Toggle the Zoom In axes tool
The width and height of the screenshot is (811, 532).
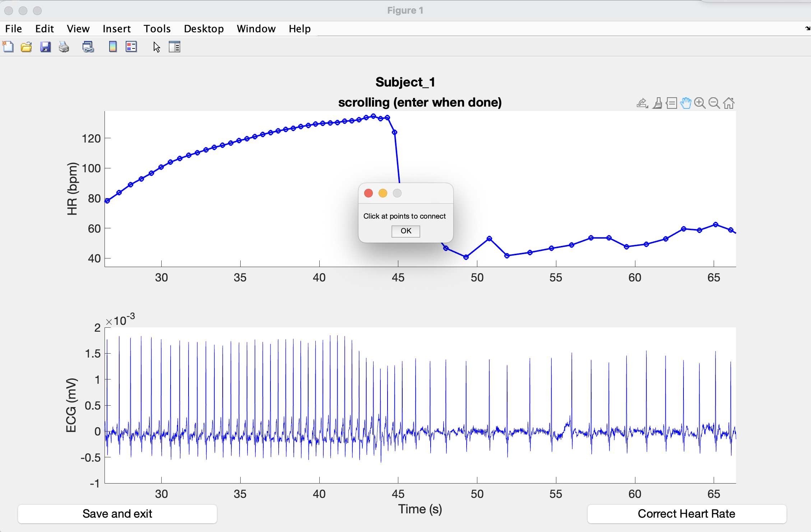point(700,103)
